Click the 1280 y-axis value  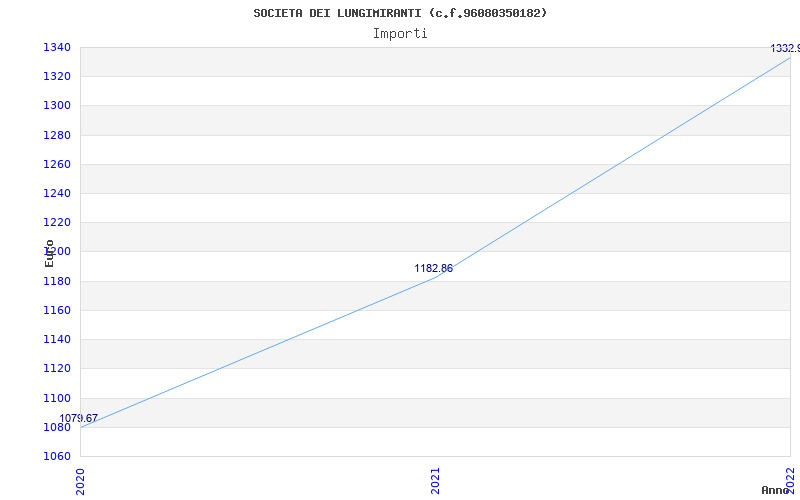[57, 135]
